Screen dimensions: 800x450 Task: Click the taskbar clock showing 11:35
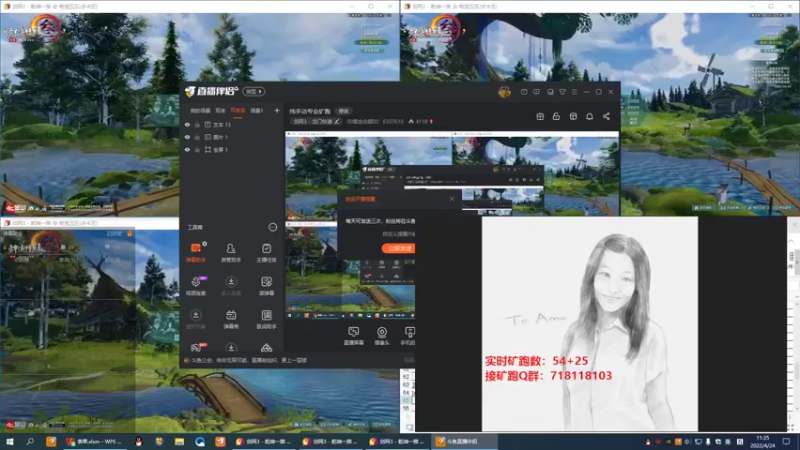pos(762,442)
